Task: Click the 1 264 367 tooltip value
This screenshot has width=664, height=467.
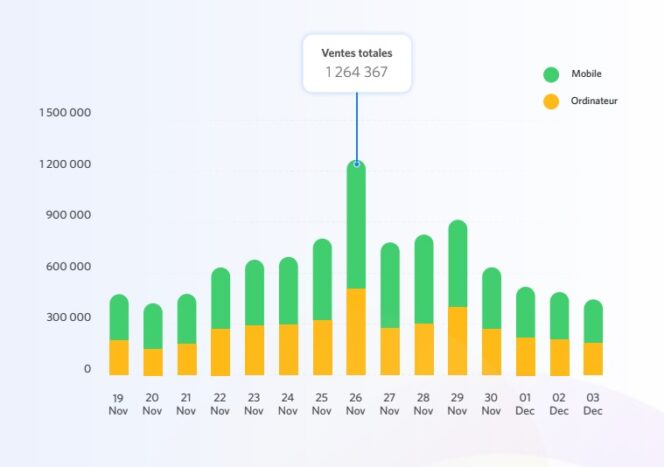Action: coord(357,72)
